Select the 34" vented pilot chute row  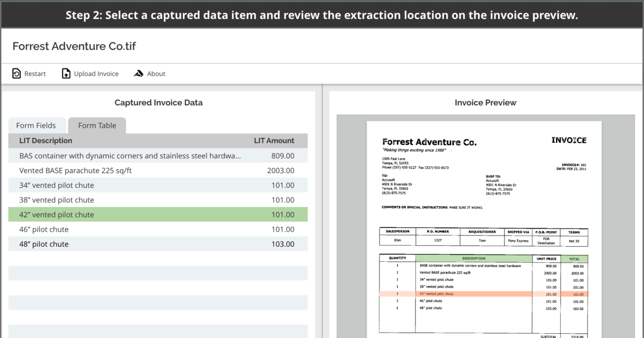(x=158, y=185)
